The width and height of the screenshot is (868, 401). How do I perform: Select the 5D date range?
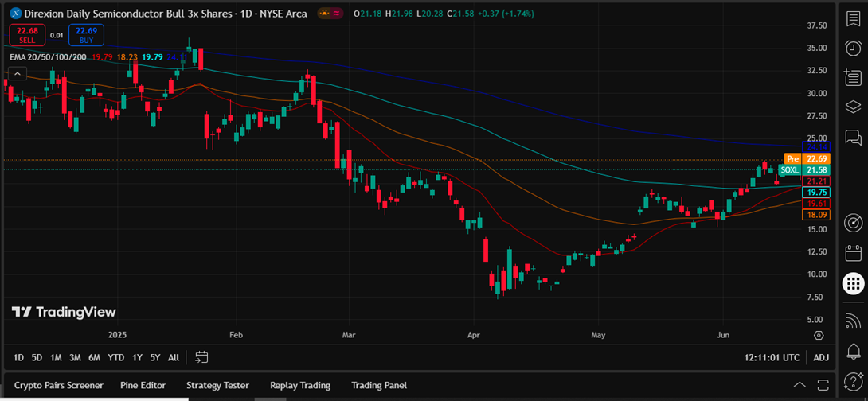pyautogui.click(x=37, y=358)
